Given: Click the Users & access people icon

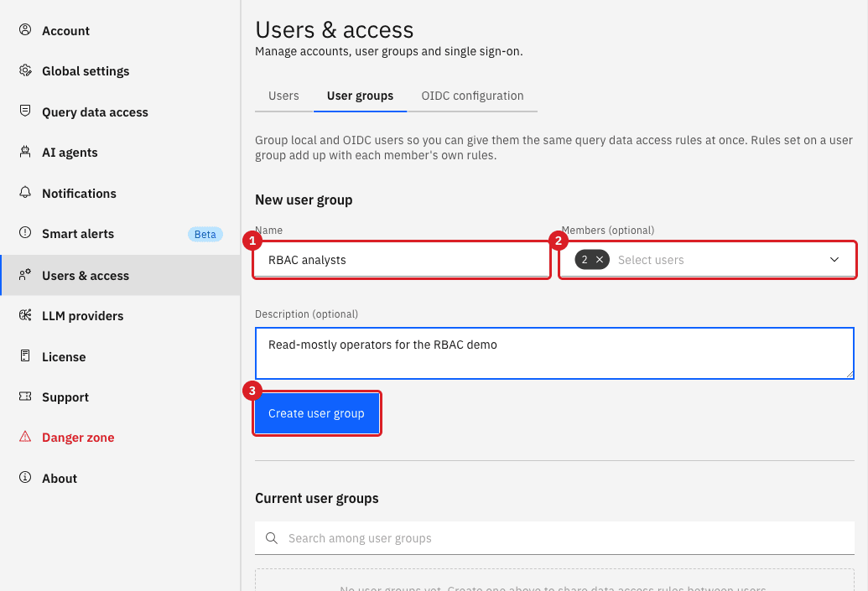Looking at the screenshot, I should (25, 275).
